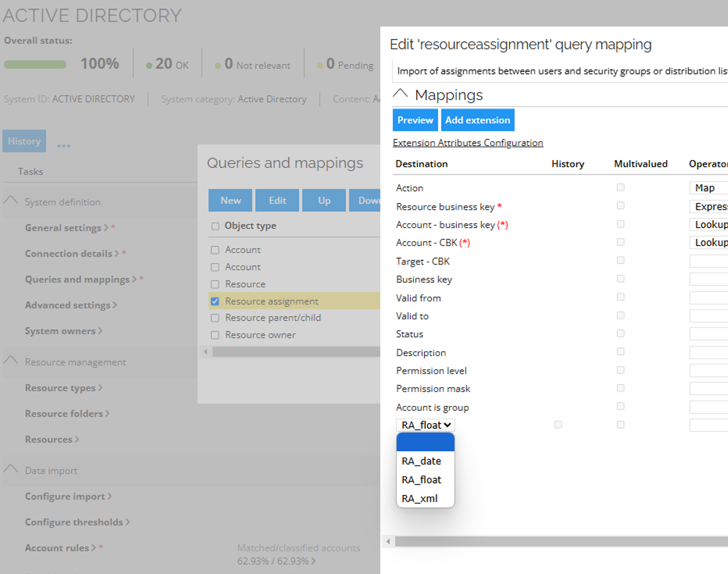
Task: Collapse the Data import section
Action: point(11,469)
